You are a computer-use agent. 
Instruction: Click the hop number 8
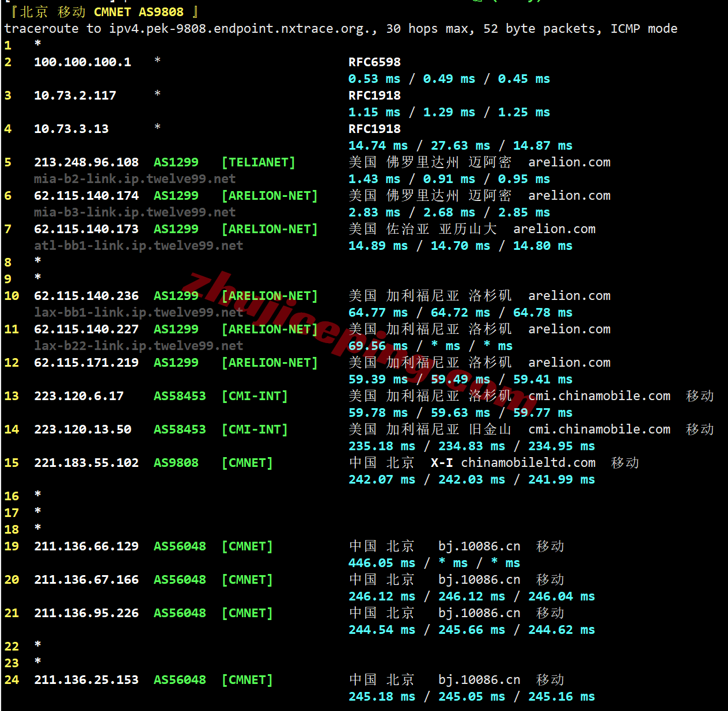tap(7, 263)
